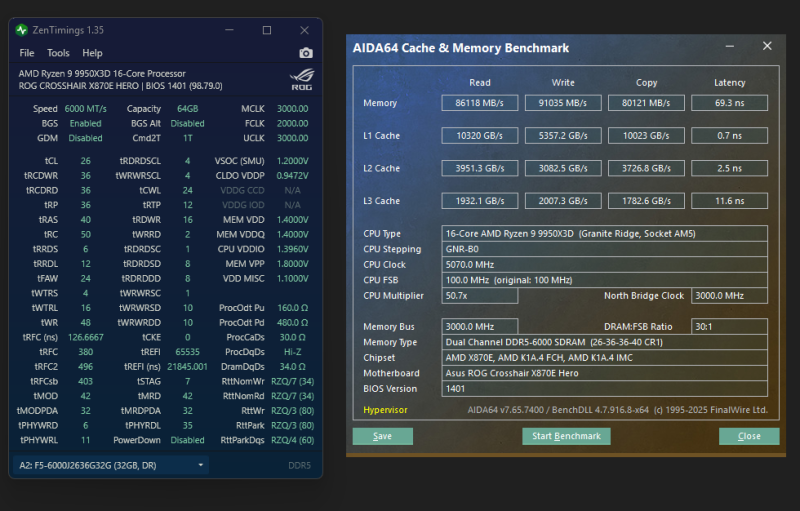Click Save button in AIDA64 benchmark
800x511 pixels.
[x=383, y=436]
